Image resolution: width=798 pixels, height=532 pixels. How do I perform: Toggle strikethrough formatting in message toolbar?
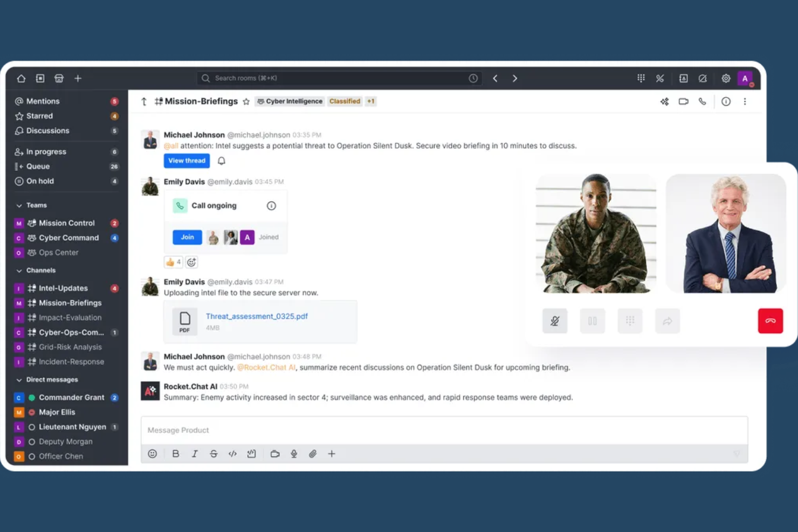click(214, 454)
